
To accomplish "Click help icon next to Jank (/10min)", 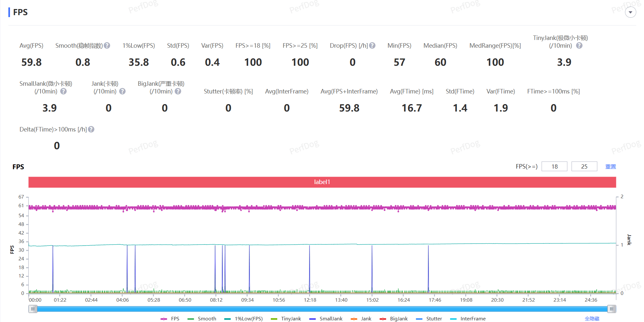I will [122, 92].
